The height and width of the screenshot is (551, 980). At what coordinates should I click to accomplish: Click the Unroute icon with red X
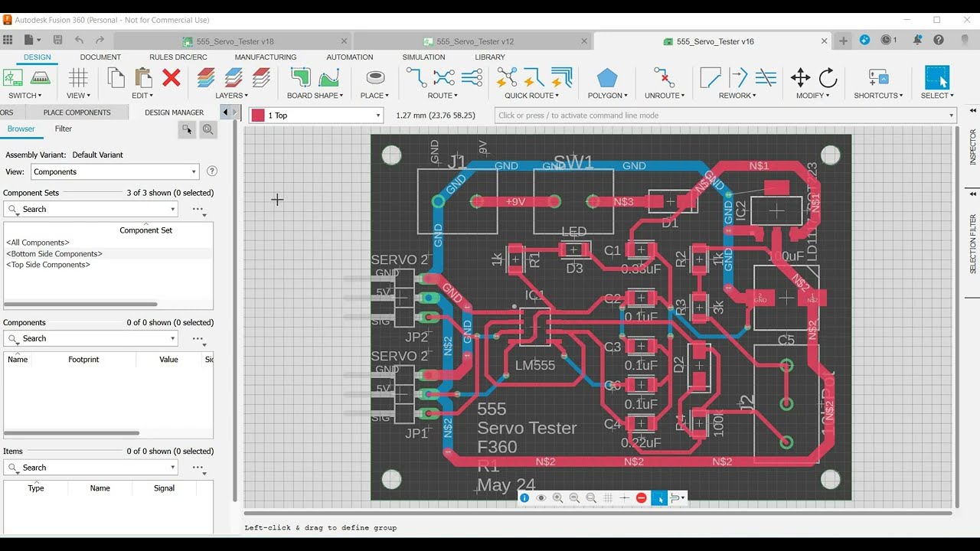(x=664, y=77)
